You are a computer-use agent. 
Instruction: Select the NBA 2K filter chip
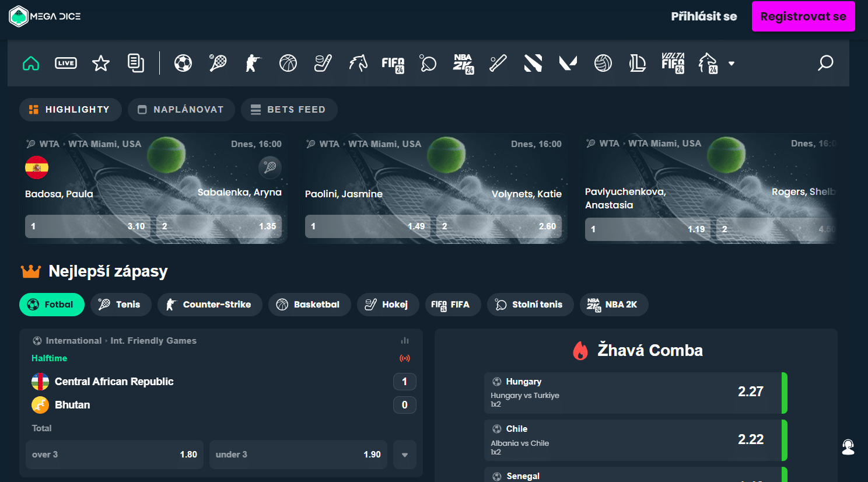click(614, 305)
